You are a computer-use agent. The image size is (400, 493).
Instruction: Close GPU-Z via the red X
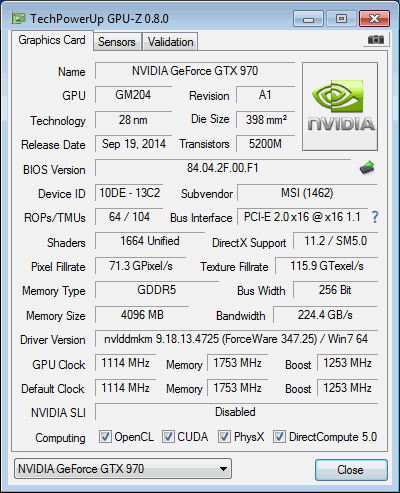(x=374, y=19)
